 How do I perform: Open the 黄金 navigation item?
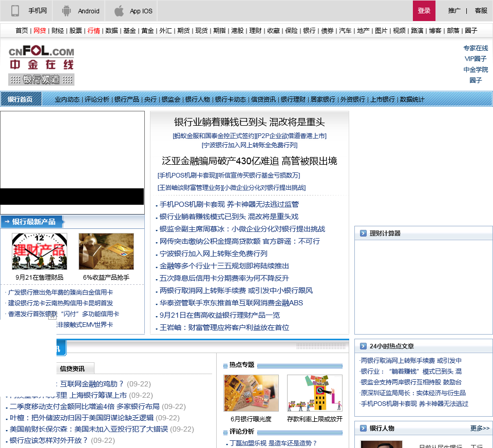point(147,30)
